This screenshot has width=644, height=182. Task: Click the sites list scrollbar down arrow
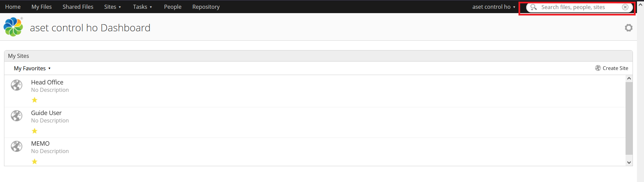click(629, 162)
